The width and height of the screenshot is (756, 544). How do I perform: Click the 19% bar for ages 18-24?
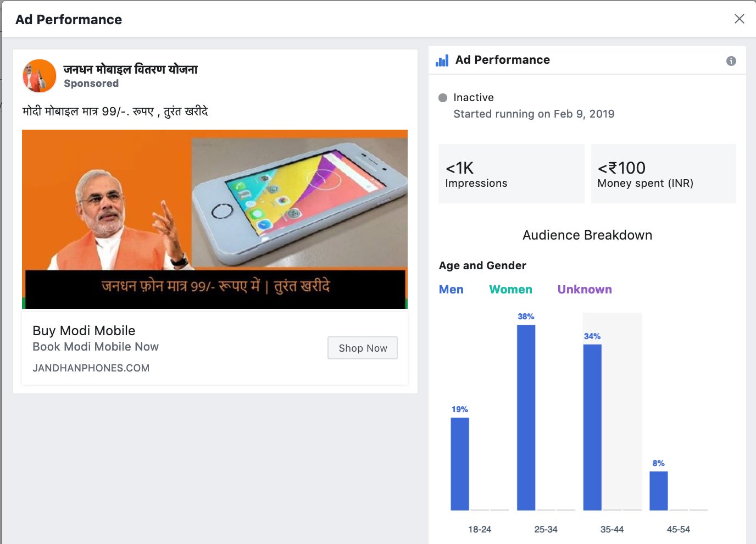click(x=460, y=464)
